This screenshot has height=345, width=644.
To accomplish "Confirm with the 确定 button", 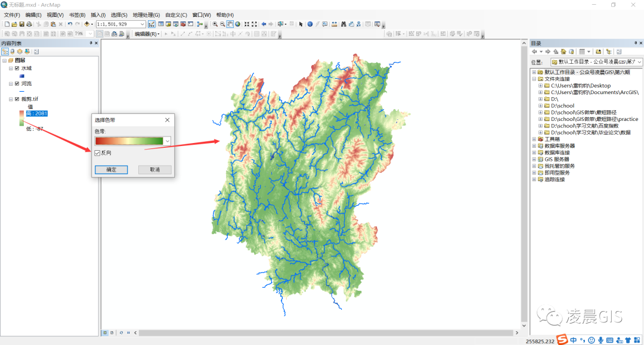I will [112, 169].
